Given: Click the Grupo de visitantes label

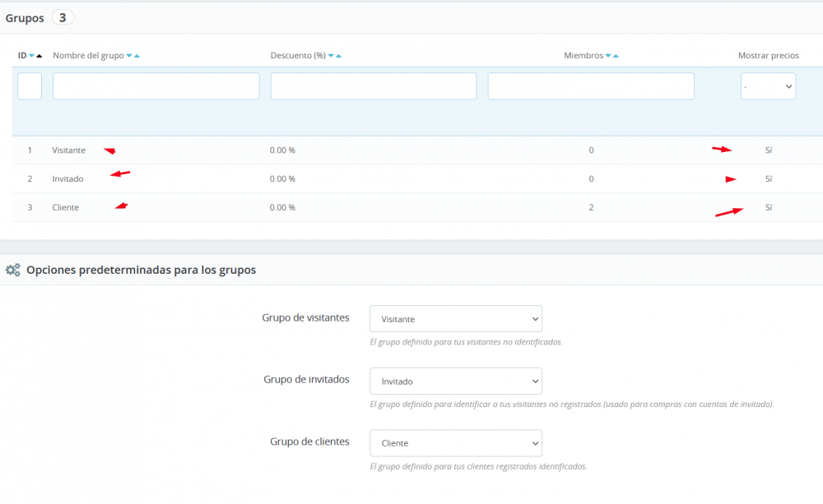Looking at the screenshot, I should point(305,318).
